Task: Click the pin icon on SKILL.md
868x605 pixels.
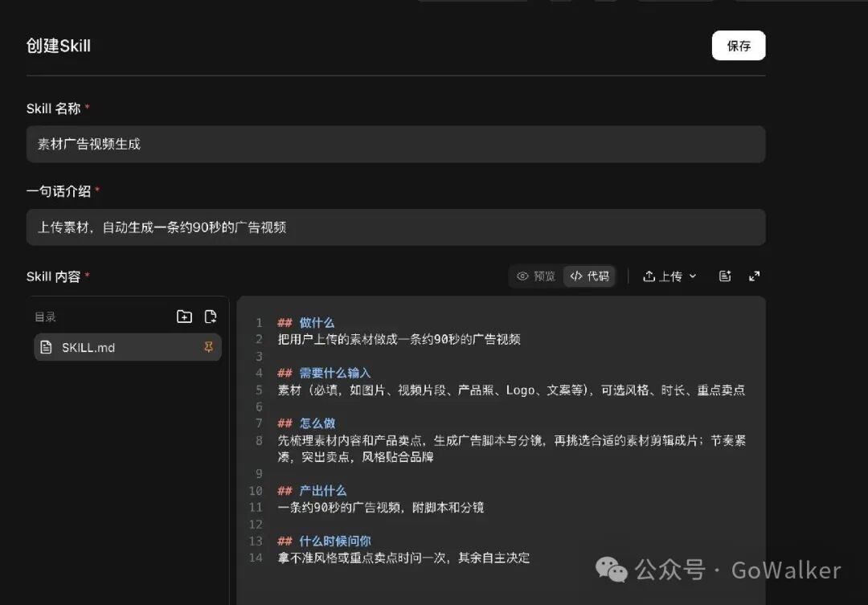Action: [209, 347]
